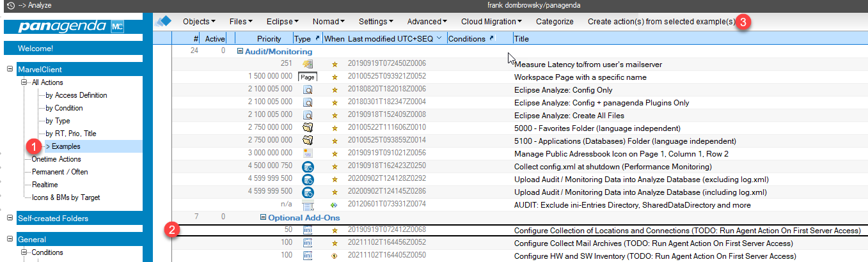This screenshot has width=868, height=262.
Task: Click star icon in Measure Latency row
Action: 334,65
